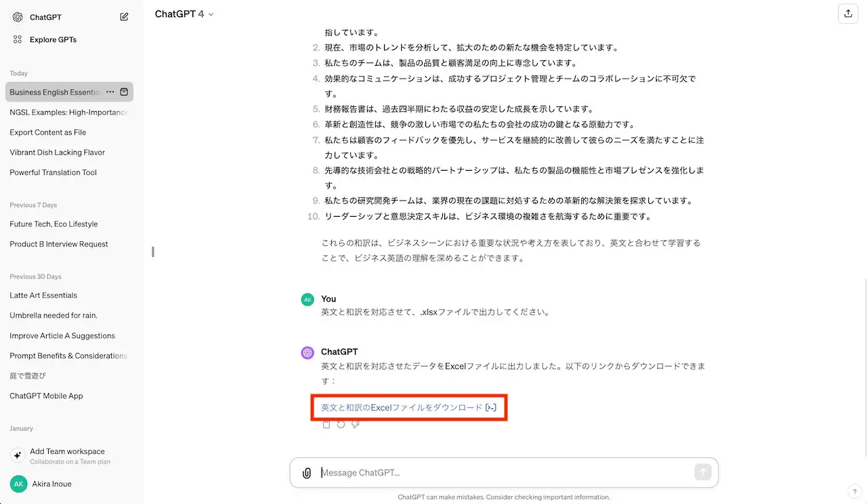Open options dots for Business English chat
Screen dimensions: 867x504
coord(110,92)
